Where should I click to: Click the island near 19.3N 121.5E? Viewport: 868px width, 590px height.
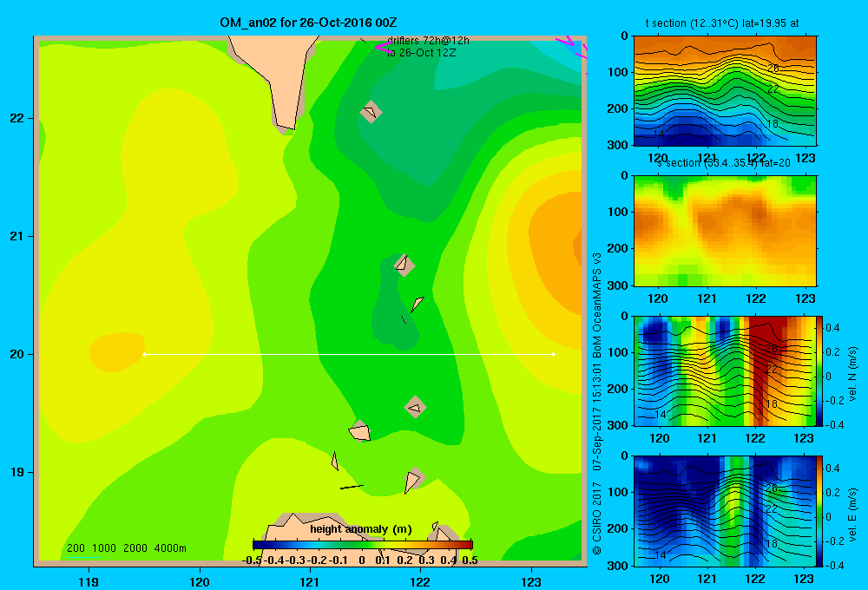click(360, 431)
